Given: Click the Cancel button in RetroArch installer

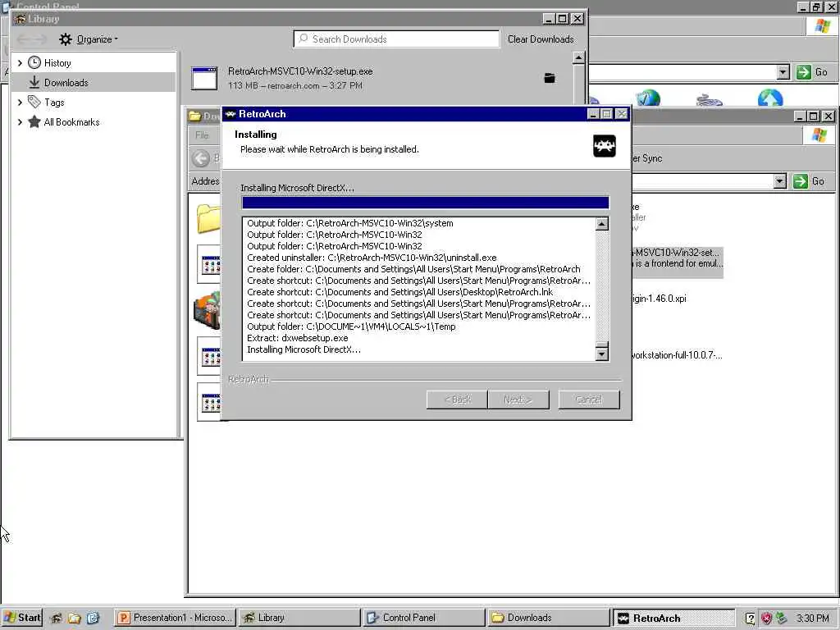Looking at the screenshot, I should (589, 399).
